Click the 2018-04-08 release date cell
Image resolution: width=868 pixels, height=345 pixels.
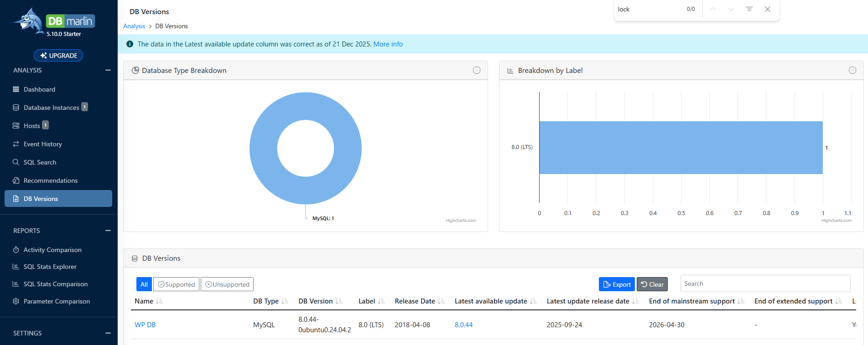412,325
